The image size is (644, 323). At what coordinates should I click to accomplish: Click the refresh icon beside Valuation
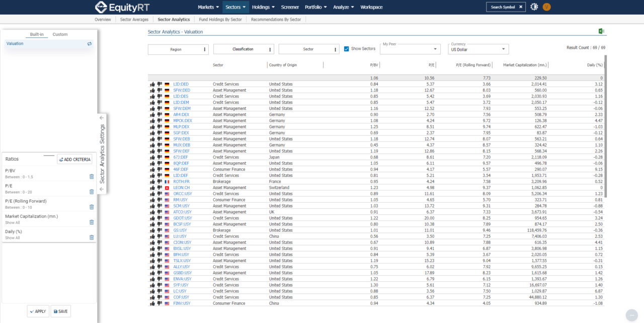(89, 44)
